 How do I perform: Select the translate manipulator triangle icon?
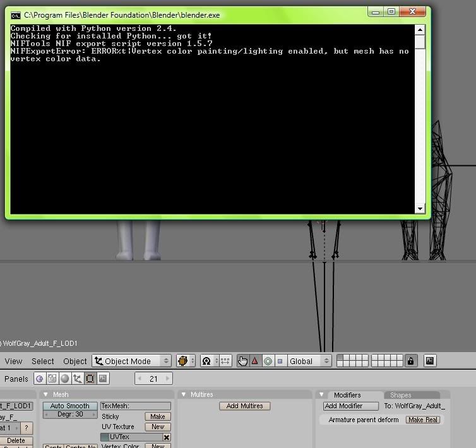(255, 361)
